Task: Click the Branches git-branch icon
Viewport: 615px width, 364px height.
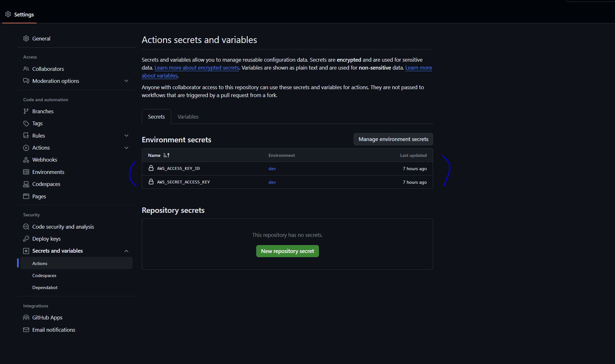Action: click(26, 111)
